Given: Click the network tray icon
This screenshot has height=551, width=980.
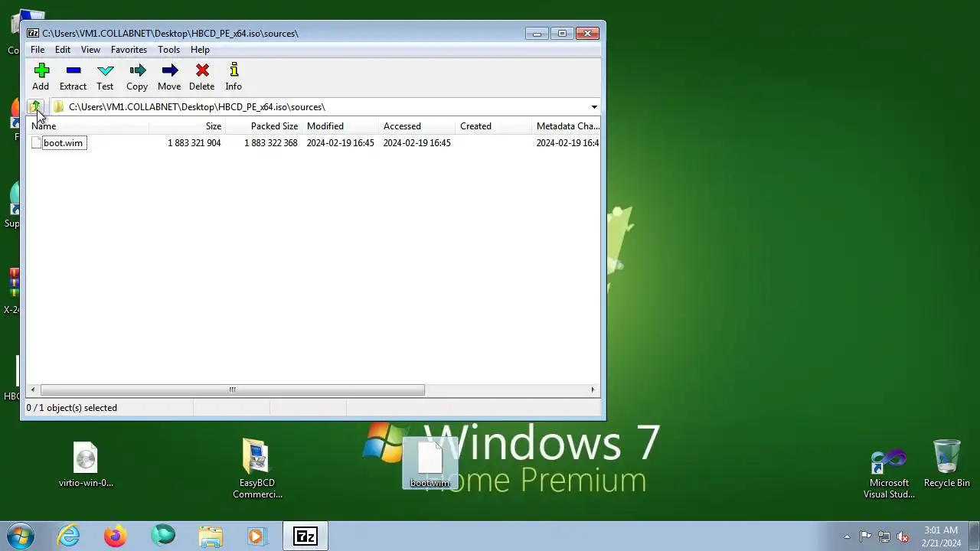Looking at the screenshot, I should [884, 536].
